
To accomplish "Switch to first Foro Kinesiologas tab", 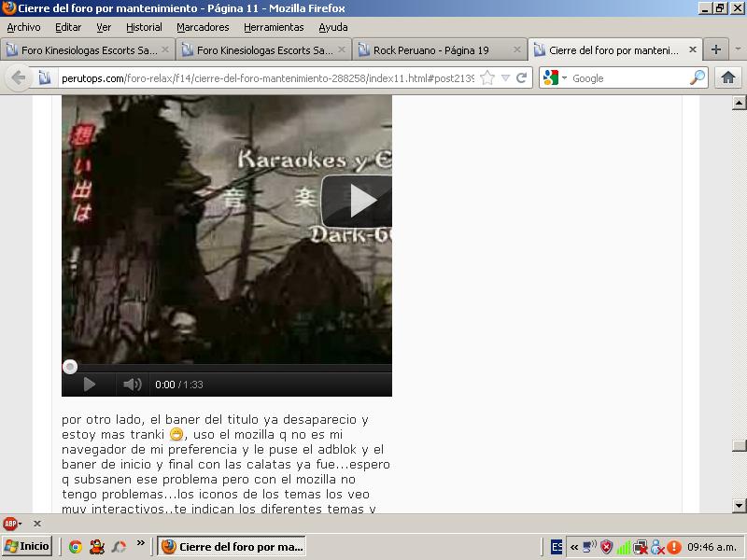I will coord(87,49).
